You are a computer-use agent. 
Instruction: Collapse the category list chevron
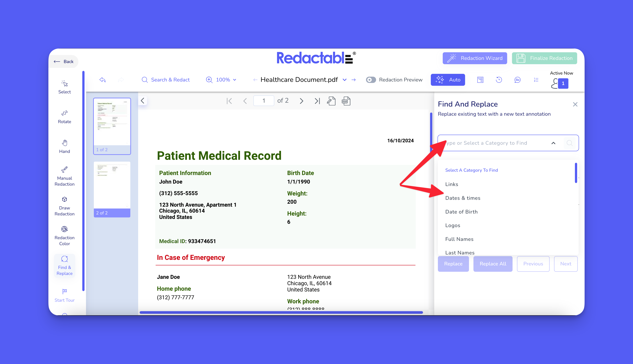[x=553, y=143]
